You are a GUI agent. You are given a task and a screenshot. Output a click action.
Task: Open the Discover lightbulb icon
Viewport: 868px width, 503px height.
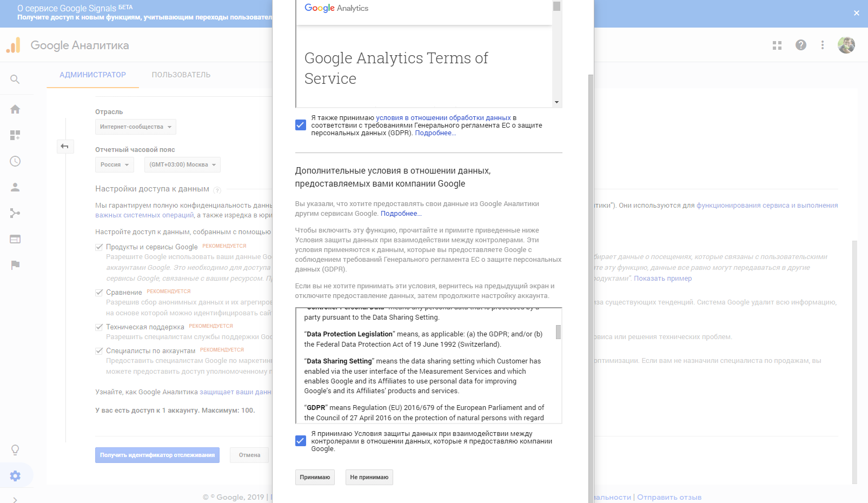[15, 450]
